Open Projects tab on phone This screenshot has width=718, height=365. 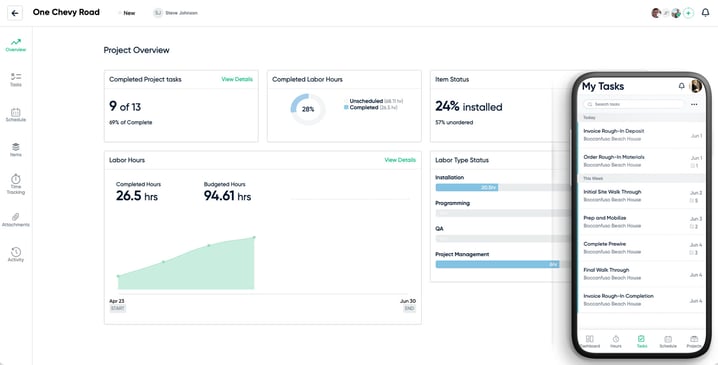tap(694, 342)
